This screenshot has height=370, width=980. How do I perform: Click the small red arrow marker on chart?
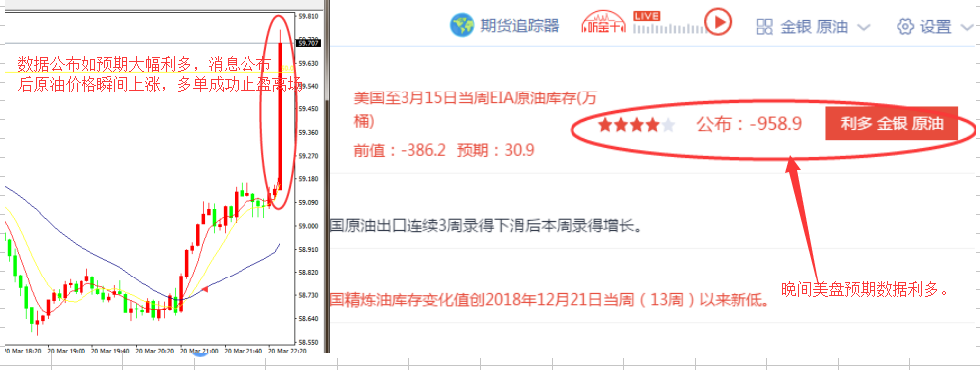(x=204, y=288)
